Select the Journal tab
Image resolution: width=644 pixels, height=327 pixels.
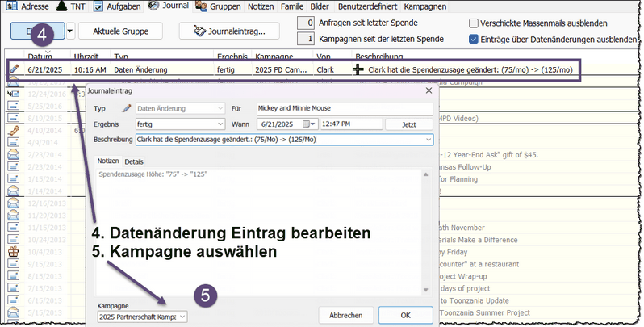pyautogui.click(x=169, y=6)
